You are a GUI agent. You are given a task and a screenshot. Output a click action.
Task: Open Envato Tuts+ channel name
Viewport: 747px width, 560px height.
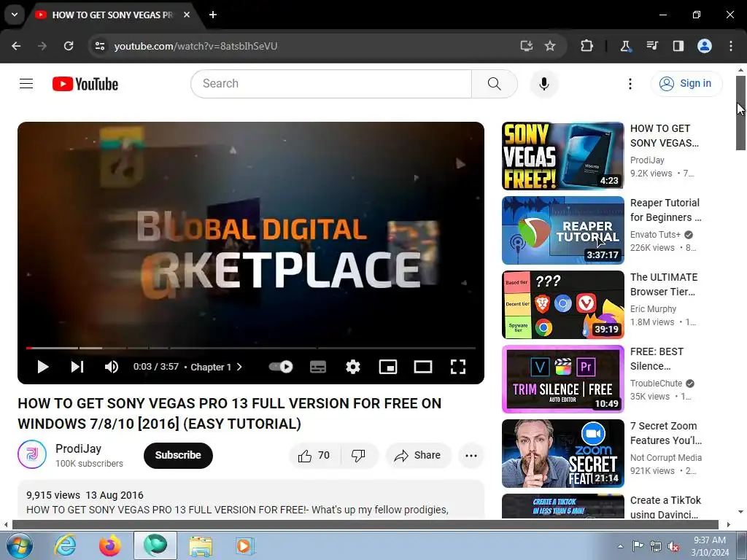[x=655, y=234]
